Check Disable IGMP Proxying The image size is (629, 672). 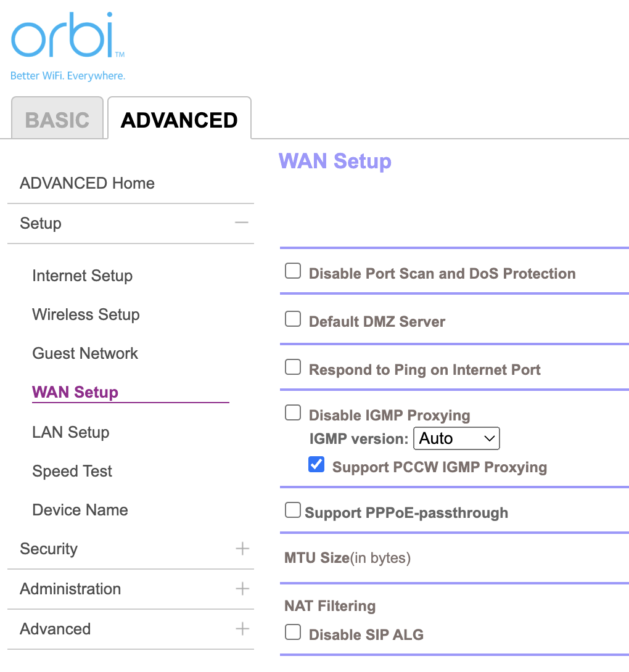[x=293, y=412]
